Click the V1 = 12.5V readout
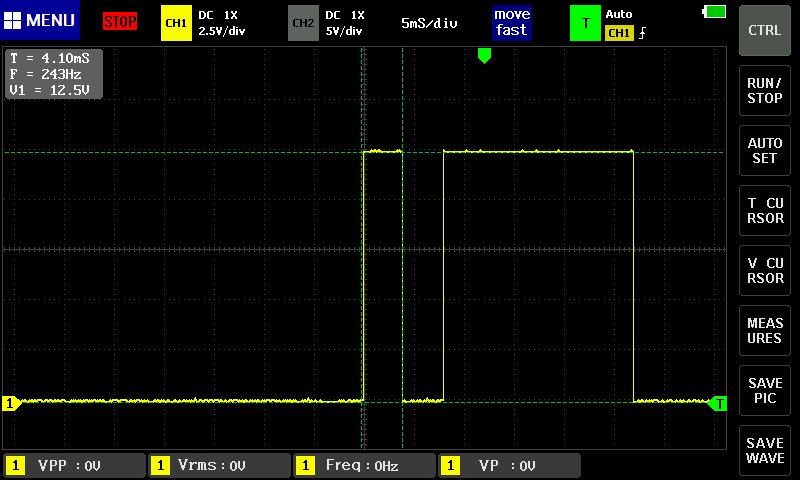This screenshot has width=800, height=480. [x=49, y=90]
